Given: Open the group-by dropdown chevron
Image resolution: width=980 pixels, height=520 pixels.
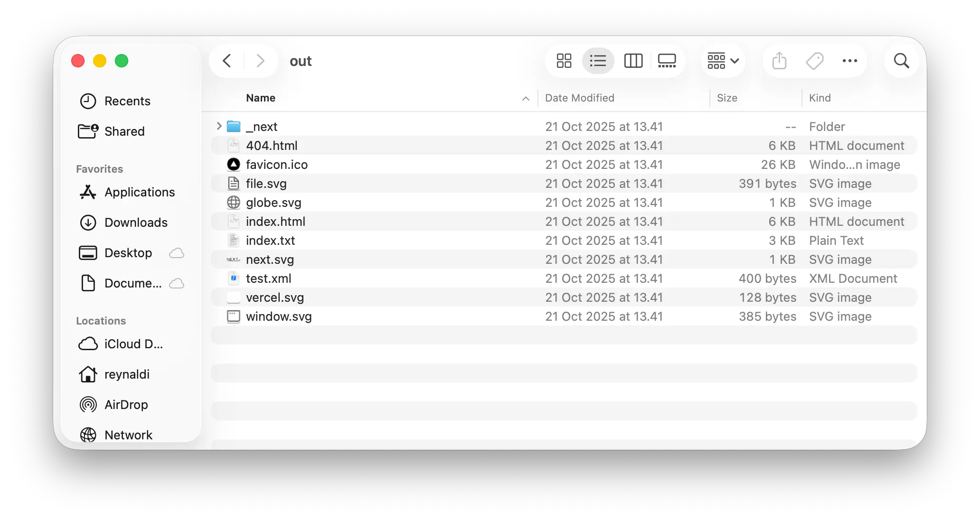Looking at the screenshot, I should 735,61.
